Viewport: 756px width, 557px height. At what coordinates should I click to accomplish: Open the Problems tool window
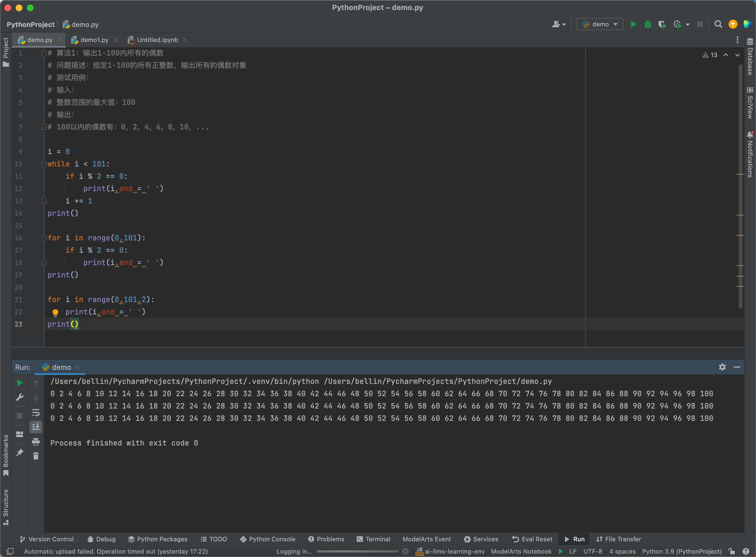(x=326, y=539)
